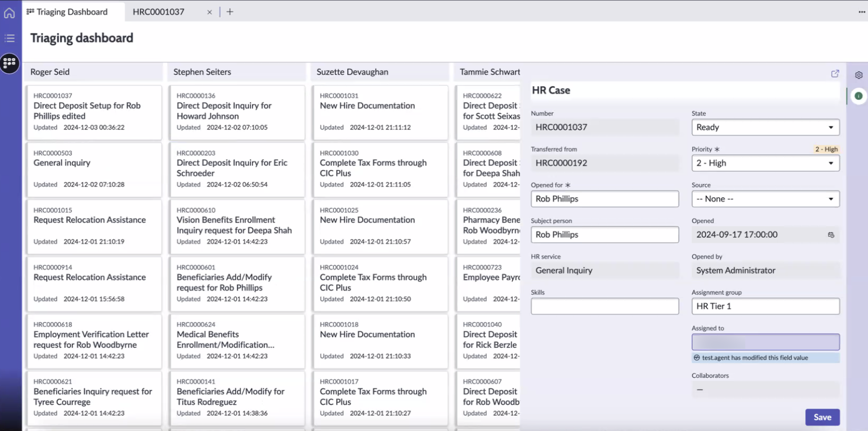The height and width of the screenshot is (431, 868).
Task: Open the more options ellipsis menu
Action: [861, 12]
